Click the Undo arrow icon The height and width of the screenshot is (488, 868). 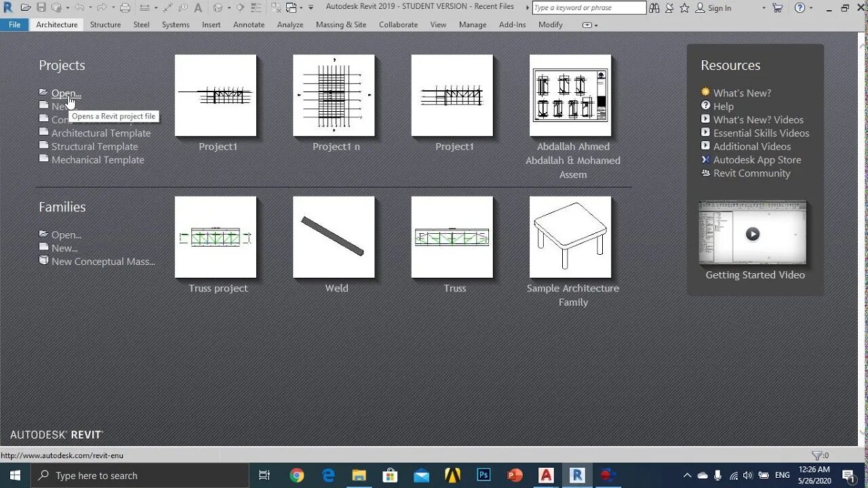point(79,7)
